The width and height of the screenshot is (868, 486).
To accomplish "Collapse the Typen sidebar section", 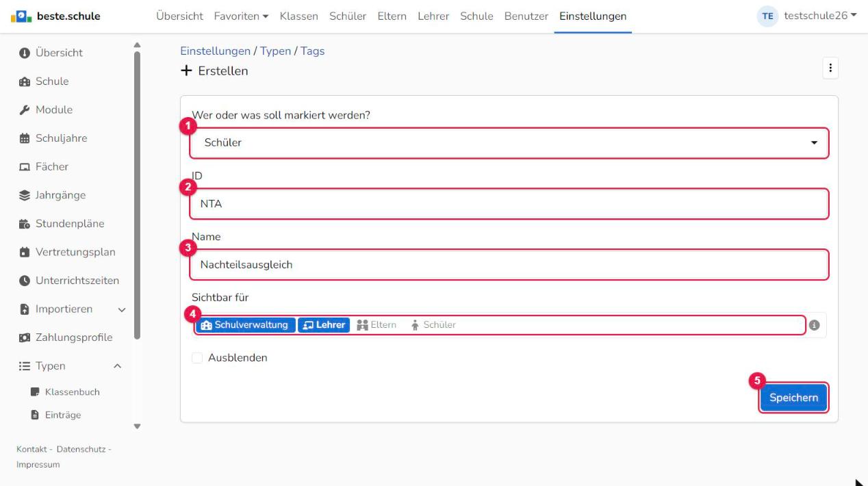I will tap(117, 366).
